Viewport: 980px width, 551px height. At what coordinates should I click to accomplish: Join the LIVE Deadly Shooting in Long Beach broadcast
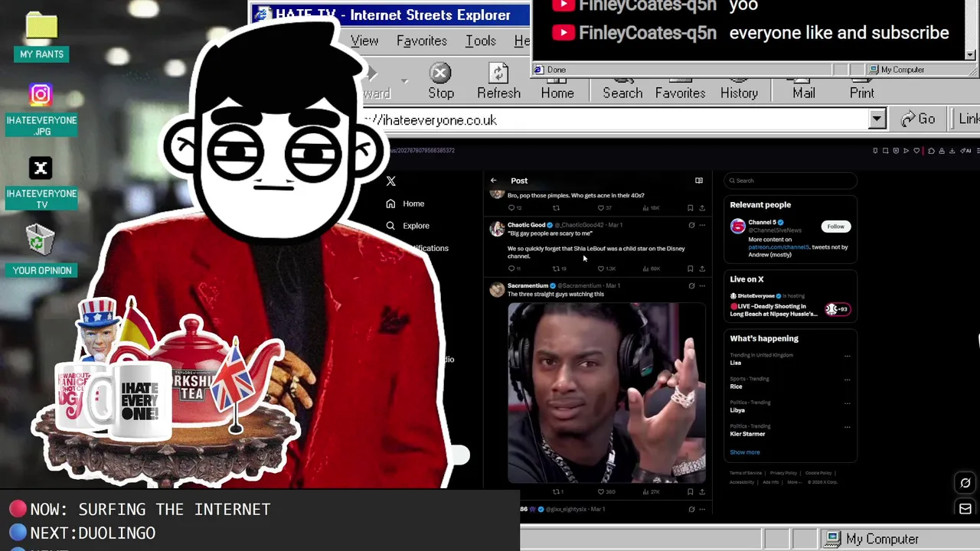coord(790,306)
